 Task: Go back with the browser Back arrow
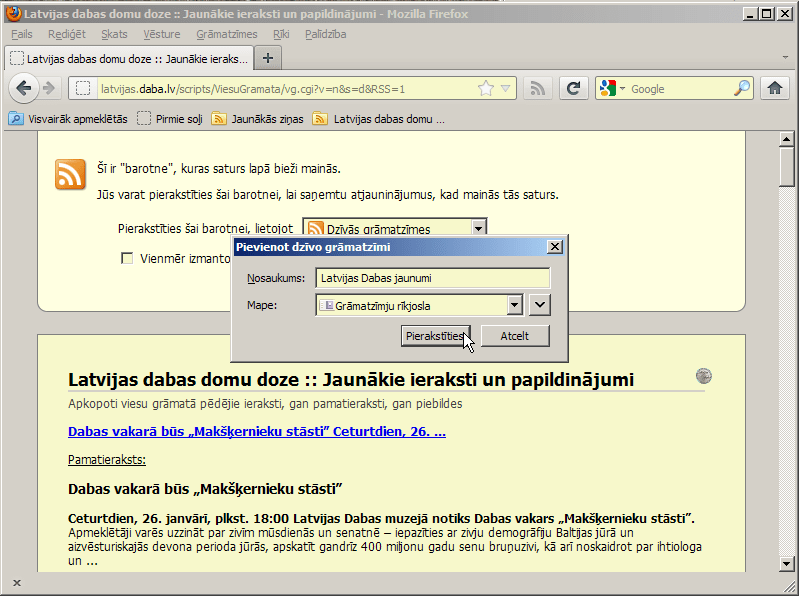[x=23, y=89]
